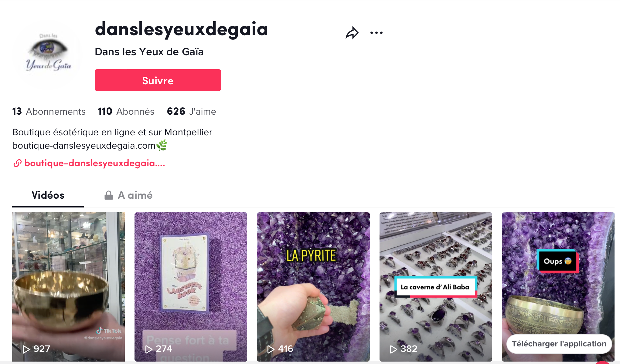Click the play icon showing 382 views
620x364 pixels.
point(393,349)
